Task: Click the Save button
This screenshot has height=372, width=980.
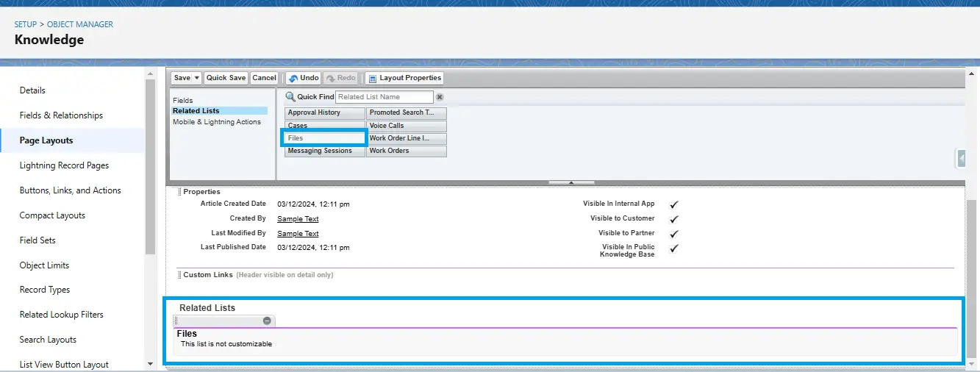Action: (x=182, y=78)
